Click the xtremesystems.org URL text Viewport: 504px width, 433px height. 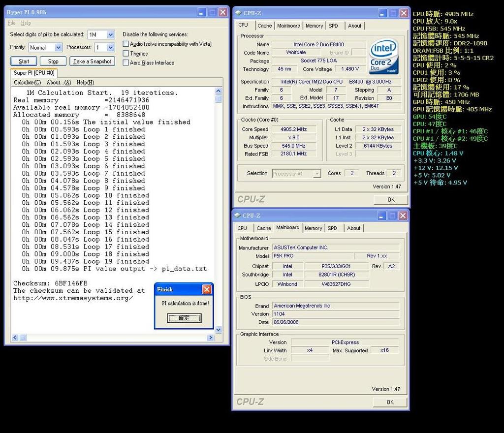[x=73, y=298]
